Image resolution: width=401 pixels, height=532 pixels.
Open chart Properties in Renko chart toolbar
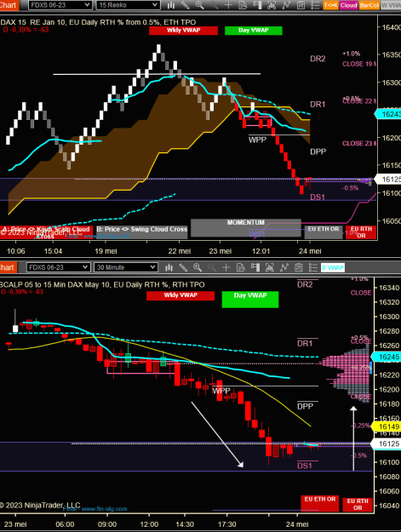(315, 5)
